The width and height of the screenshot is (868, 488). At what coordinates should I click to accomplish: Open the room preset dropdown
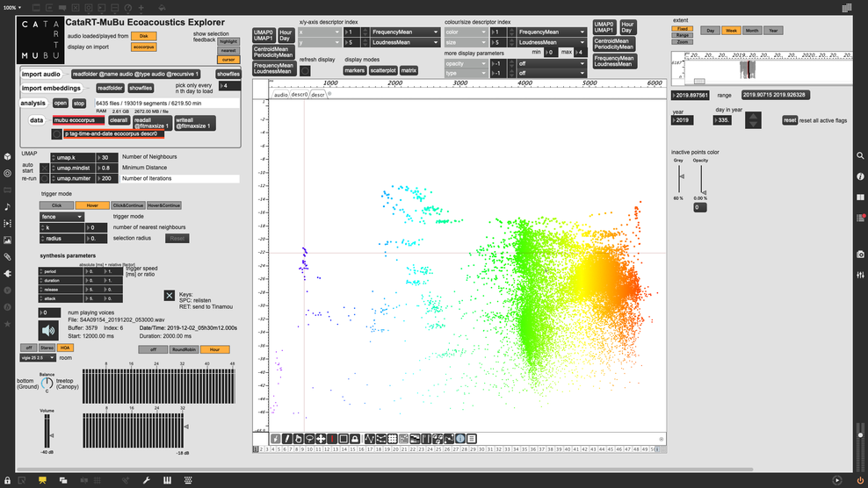[x=38, y=358]
